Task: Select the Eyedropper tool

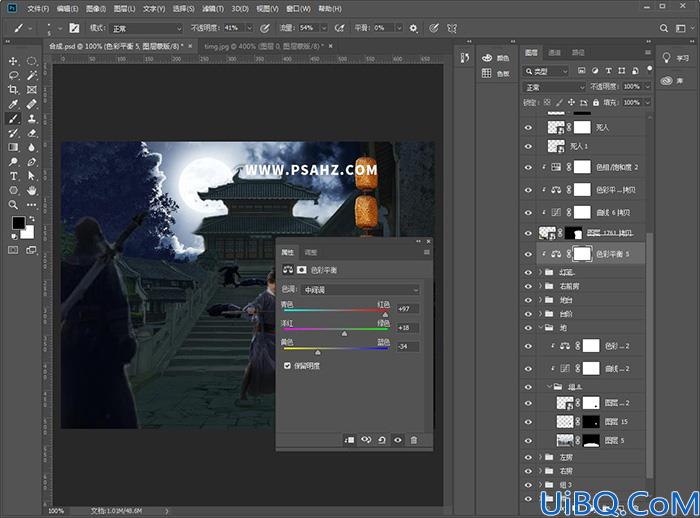Action: tap(13, 104)
